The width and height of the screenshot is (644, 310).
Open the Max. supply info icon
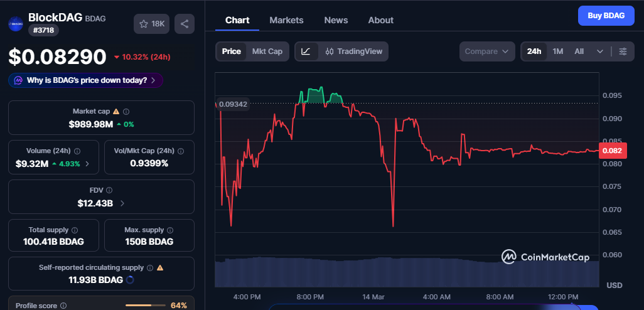pyautogui.click(x=170, y=230)
